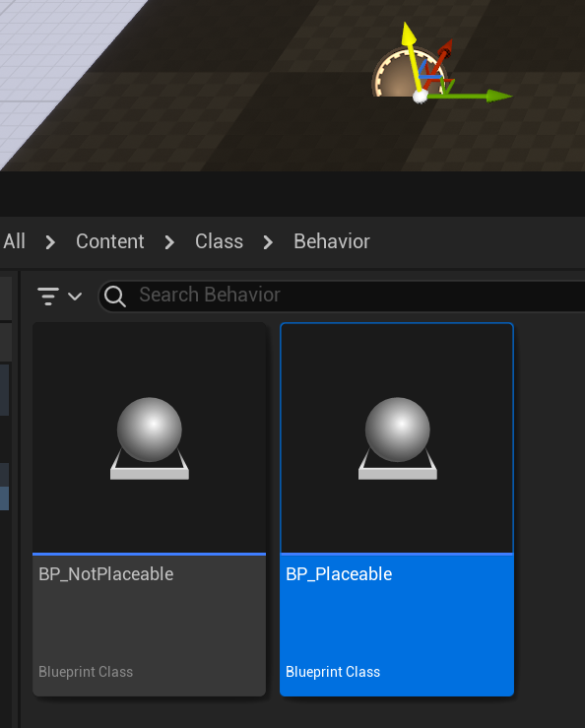
Task: Open the filter dropdown chevron
Action: pyautogui.click(x=75, y=297)
